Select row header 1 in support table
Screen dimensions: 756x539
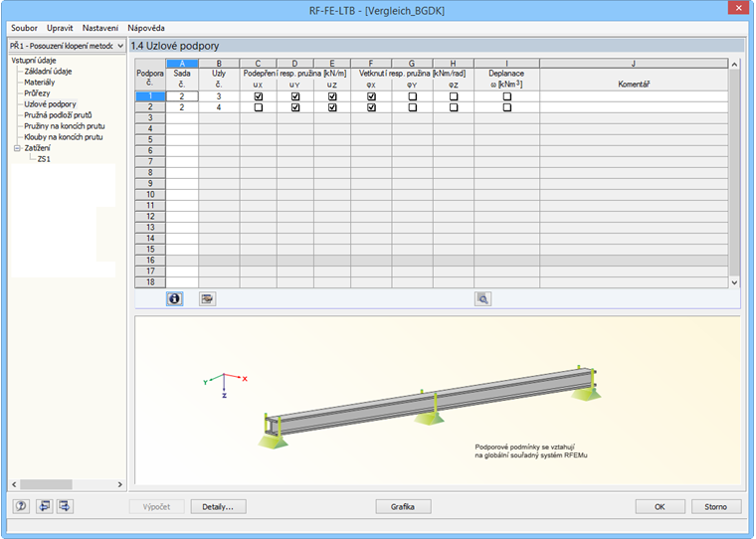(x=150, y=96)
